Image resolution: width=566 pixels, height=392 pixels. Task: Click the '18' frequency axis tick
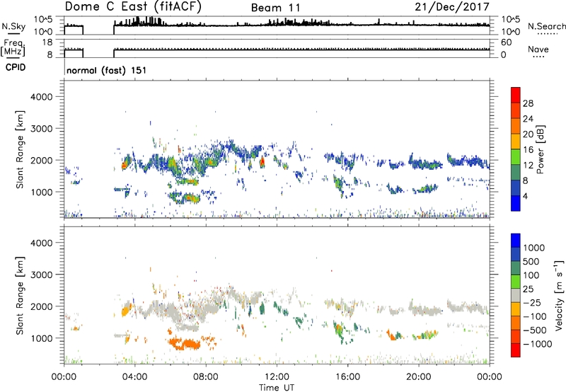click(x=47, y=42)
